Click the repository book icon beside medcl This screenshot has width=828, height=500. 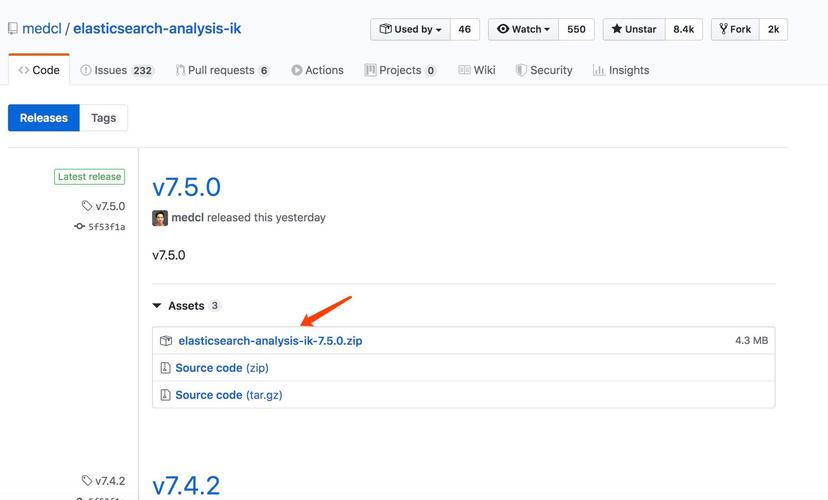pos(13,29)
